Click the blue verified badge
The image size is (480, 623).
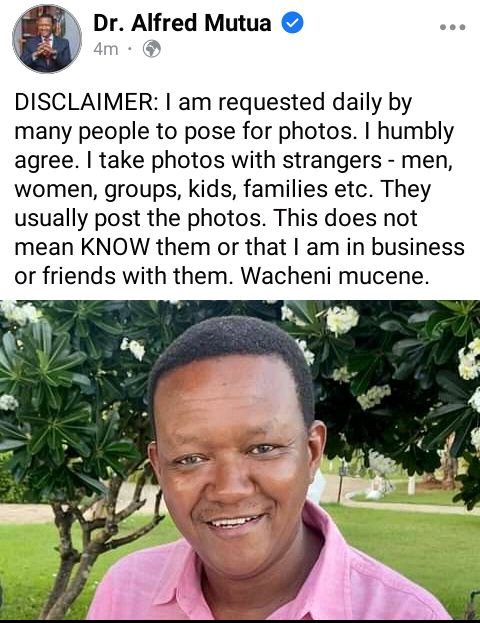point(292,23)
